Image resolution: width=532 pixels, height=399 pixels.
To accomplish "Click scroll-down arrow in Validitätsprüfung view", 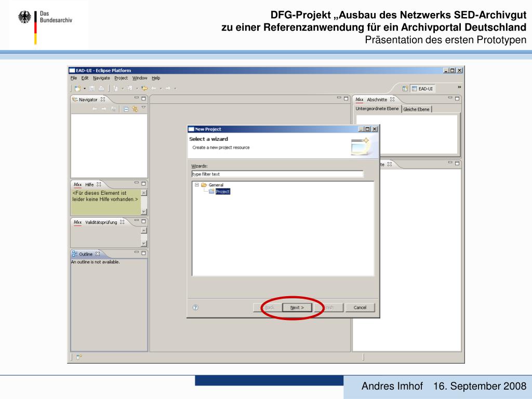I will 144,243.
